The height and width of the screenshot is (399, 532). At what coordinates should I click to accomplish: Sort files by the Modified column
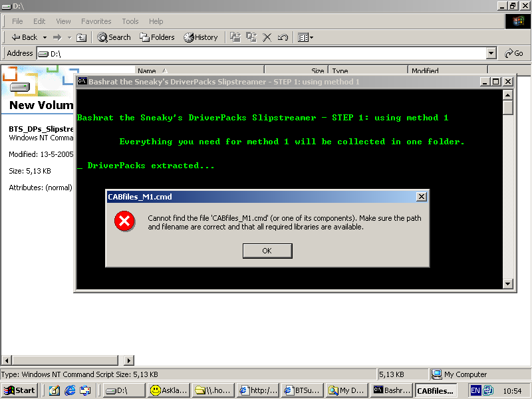point(448,70)
